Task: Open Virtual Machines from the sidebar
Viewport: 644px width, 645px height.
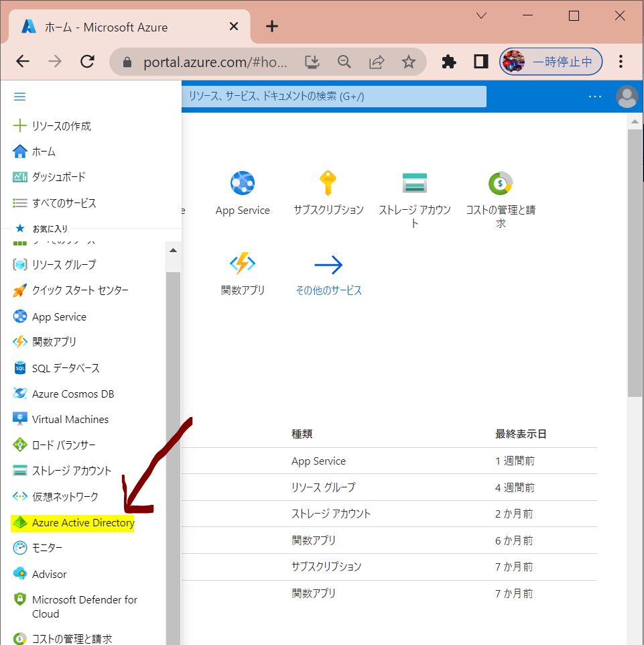Action: pyautogui.click(x=70, y=420)
